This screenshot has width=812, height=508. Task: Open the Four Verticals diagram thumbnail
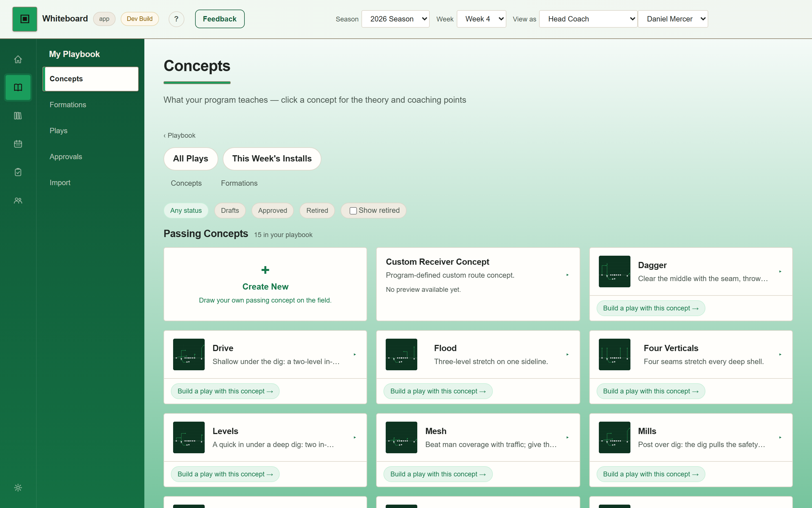[x=614, y=354]
